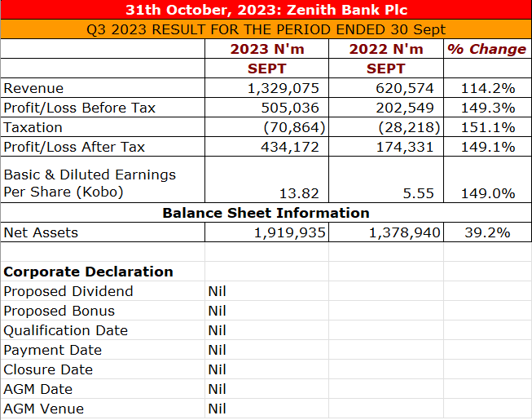532x420 pixels.
Task: Select the 505,036 profit before tax cell
Action: [289, 108]
